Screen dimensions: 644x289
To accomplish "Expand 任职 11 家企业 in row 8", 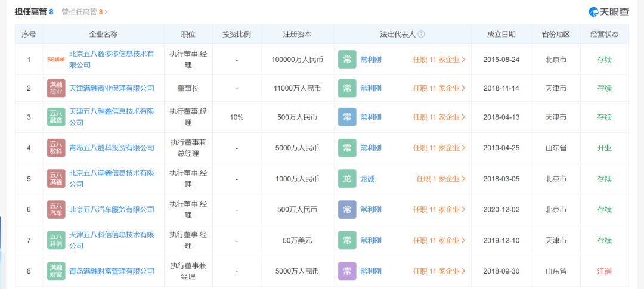I will 439,271.
